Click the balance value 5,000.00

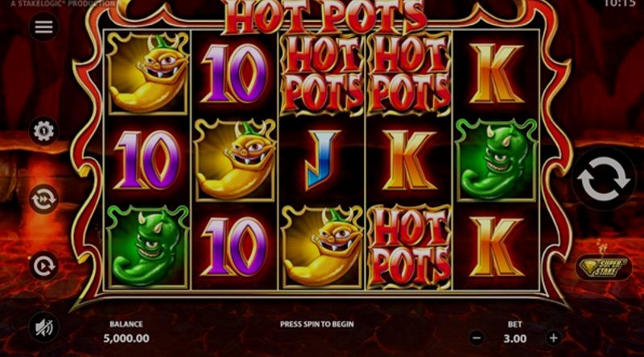click(x=126, y=338)
